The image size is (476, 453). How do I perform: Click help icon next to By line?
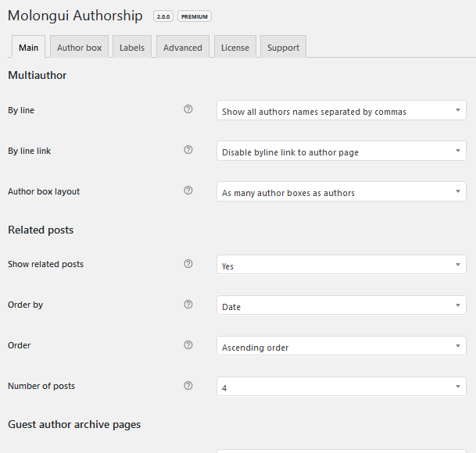coord(188,109)
